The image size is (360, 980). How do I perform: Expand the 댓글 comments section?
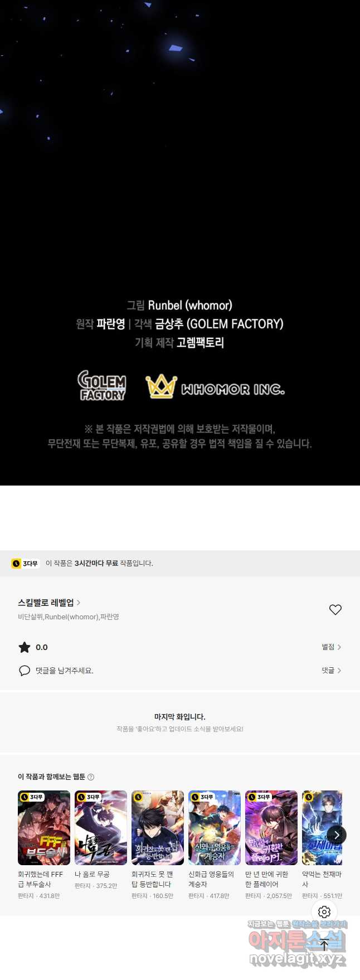point(331,671)
